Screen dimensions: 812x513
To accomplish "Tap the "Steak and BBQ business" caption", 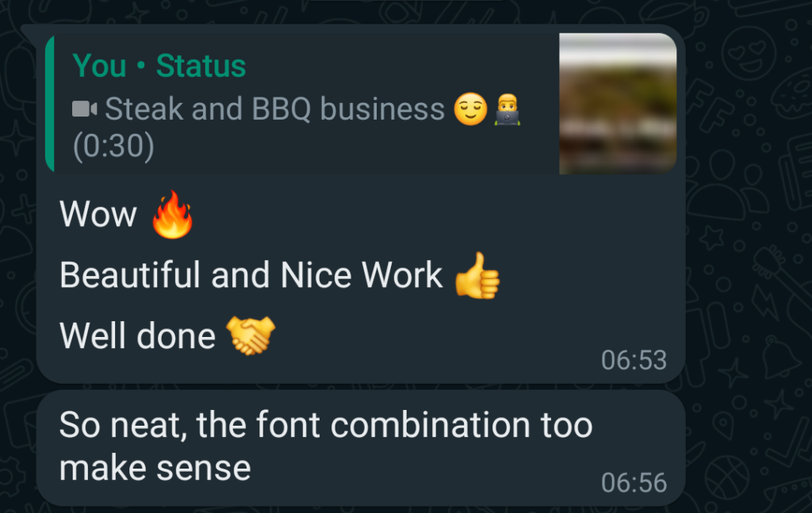I will tap(274, 109).
